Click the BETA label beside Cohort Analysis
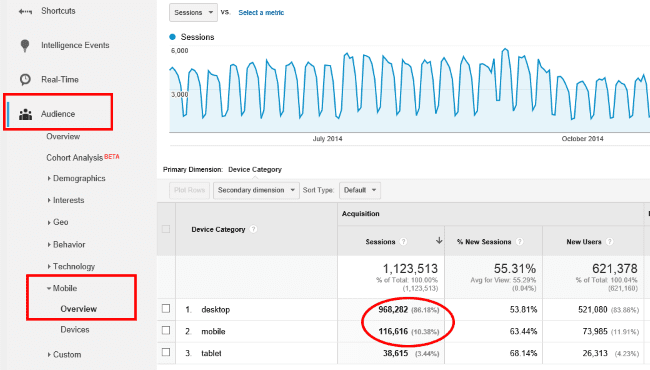This screenshot has width=650, height=370. tap(112, 157)
